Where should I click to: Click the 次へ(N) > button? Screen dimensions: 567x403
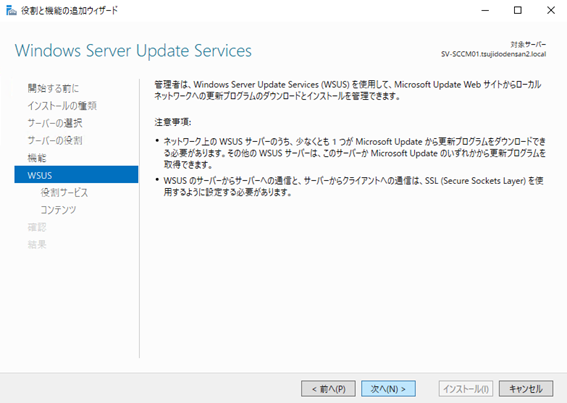(x=388, y=389)
